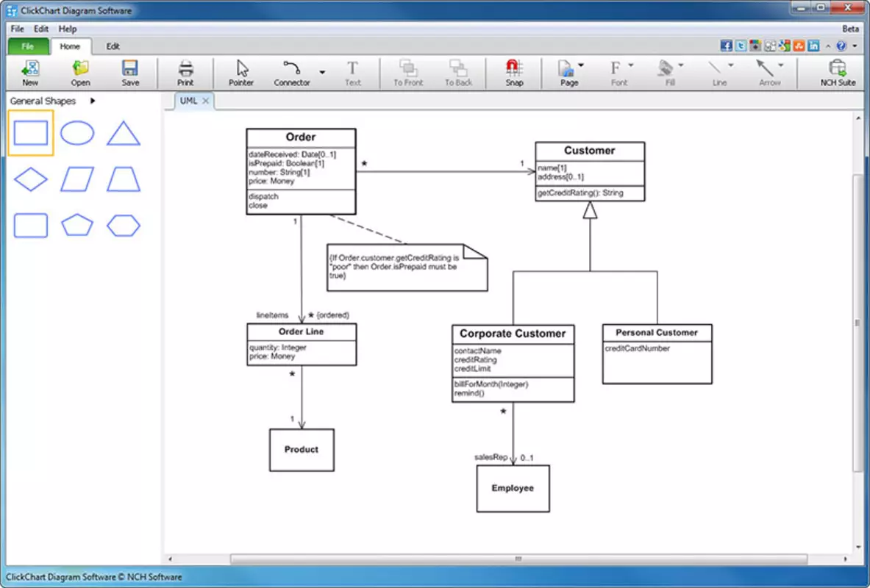Activate the Connector tool
This screenshot has height=588, width=870.
[x=292, y=73]
